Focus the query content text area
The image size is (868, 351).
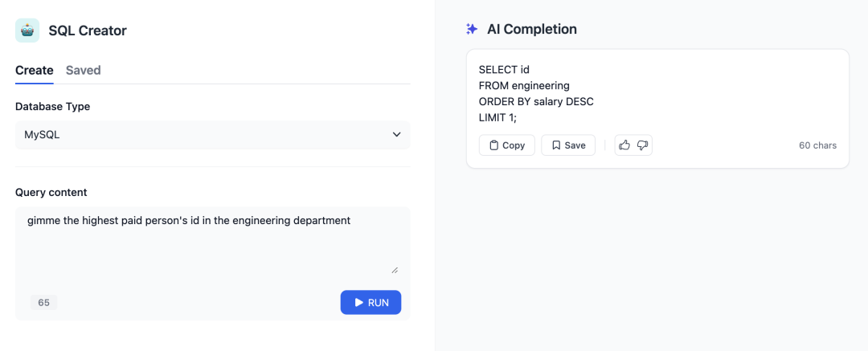pos(212,241)
